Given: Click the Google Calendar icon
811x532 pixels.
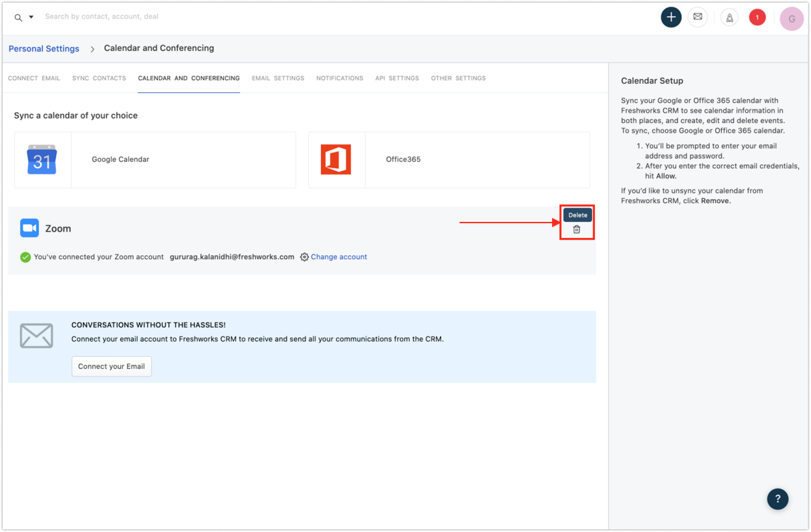Looking at the screenshot, I should (42, 160).
